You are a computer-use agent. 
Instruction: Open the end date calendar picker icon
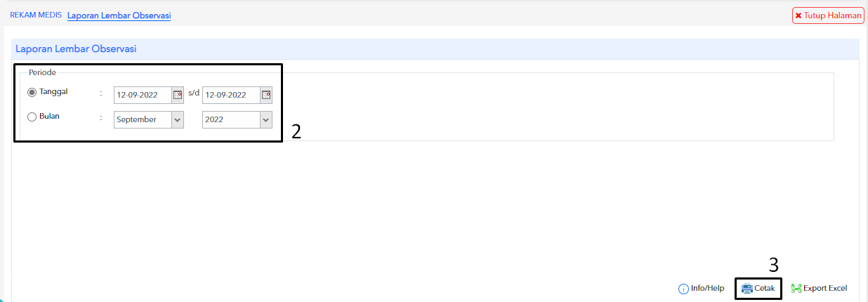[x=266, y=95]
